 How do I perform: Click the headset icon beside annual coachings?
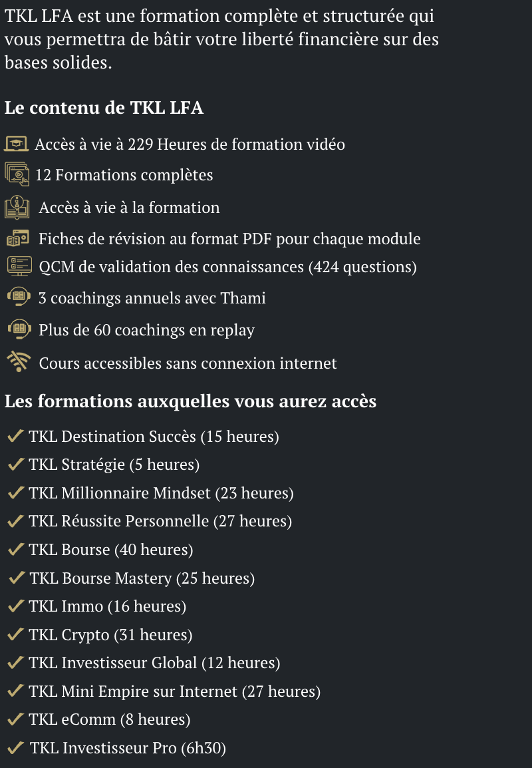[x=19, y=297]
